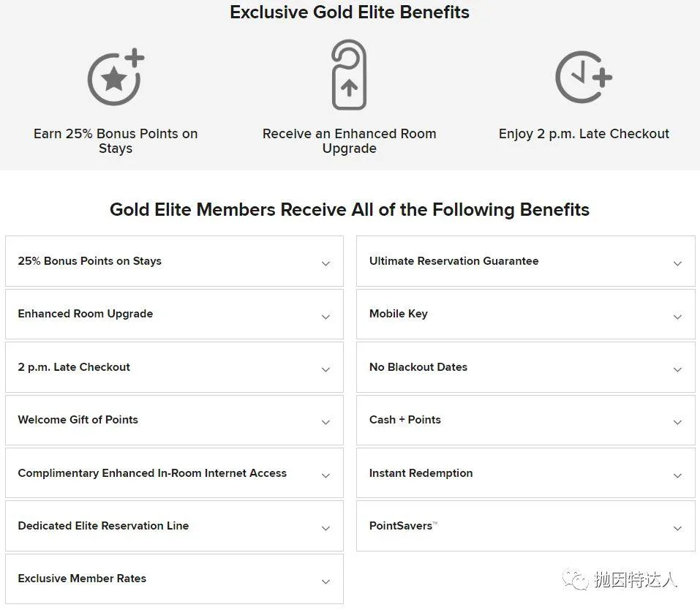Image resolution: width=700 pixels, height=610 pixels.
Task: Click the Enhanced Room Upgrade door hanger icon
Action: 349,75
